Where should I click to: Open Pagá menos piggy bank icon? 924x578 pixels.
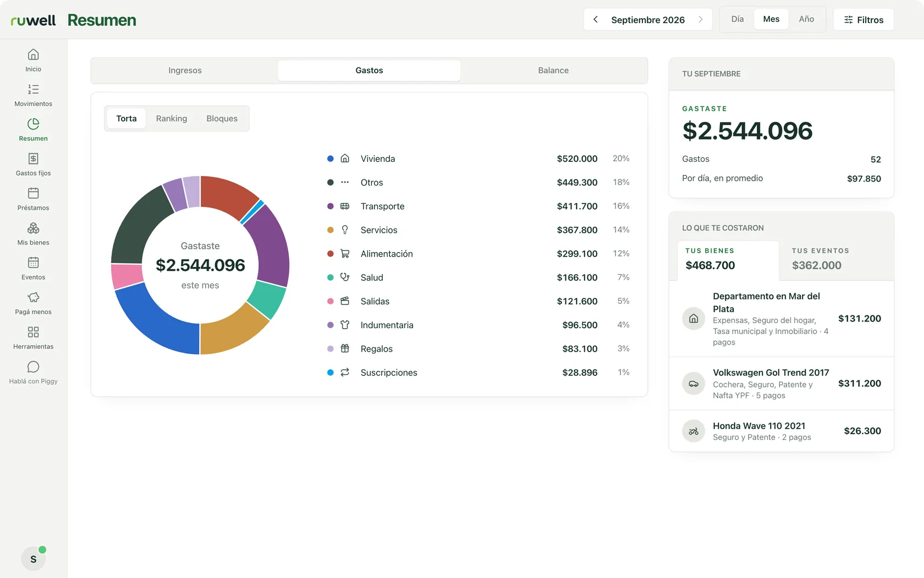click(33, 297)
